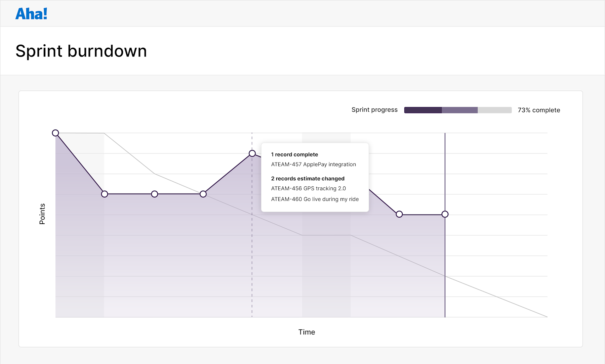Open the ATEAM-460 Go live during my ride record
The width and height of the screenshot is (605, 364).
(x=315, y=199)
